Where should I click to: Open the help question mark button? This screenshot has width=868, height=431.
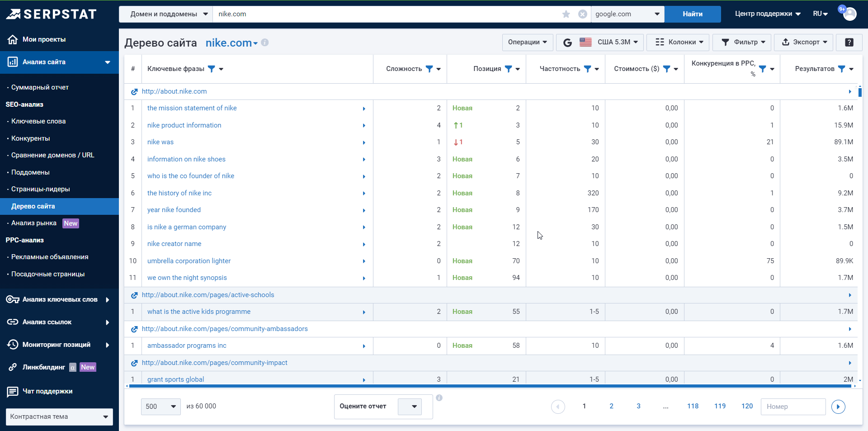pos(849,42)
